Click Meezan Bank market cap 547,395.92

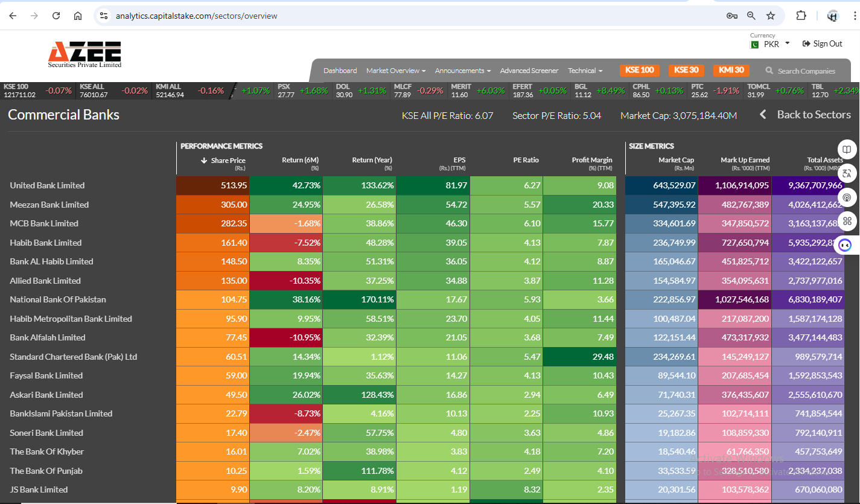(x=661, y=205)
